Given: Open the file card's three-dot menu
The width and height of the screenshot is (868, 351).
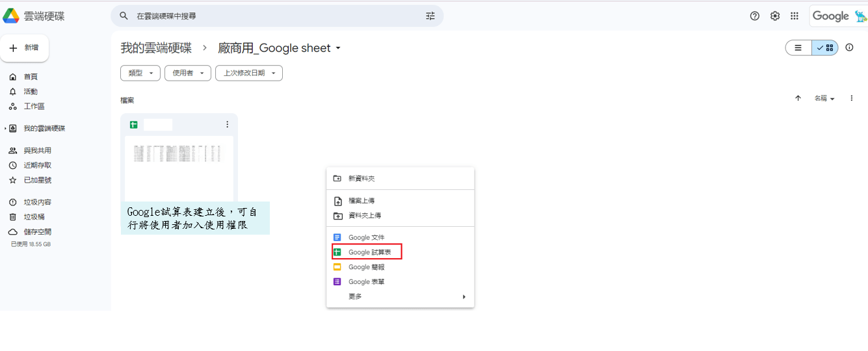Looking at the screenshot, I should [227, 125].
